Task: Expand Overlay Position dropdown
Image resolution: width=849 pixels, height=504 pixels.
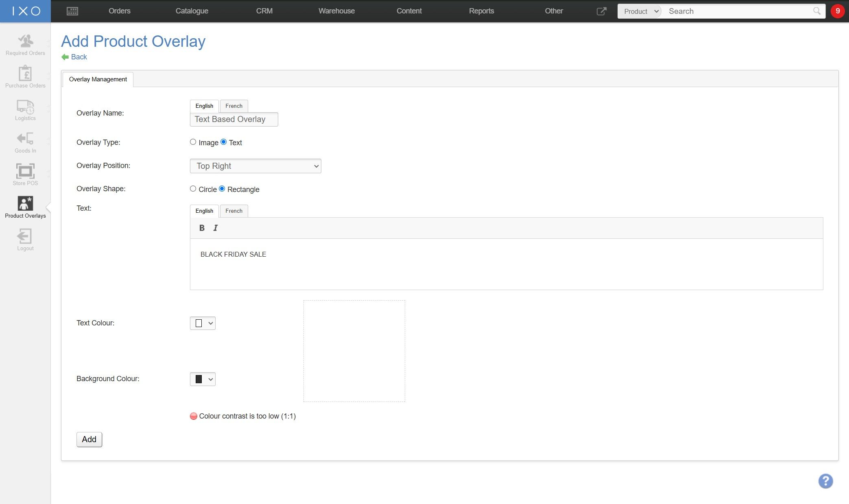Action: click(255, 166)
